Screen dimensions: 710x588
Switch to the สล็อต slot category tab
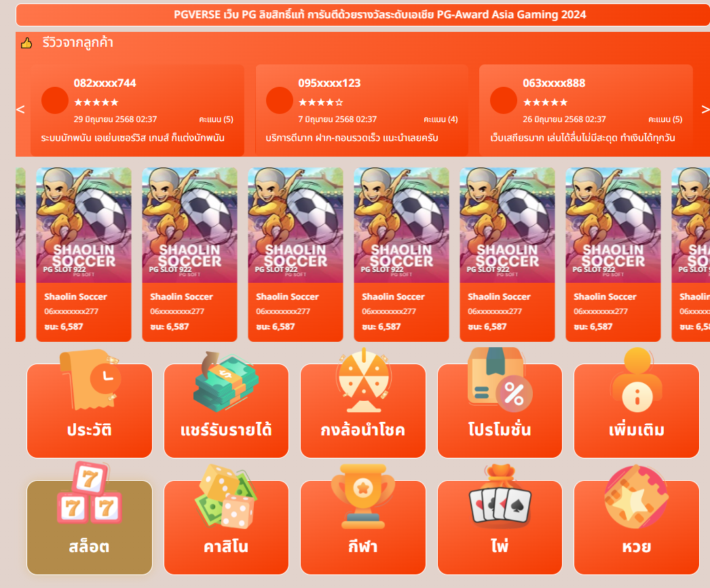(90, 528)
